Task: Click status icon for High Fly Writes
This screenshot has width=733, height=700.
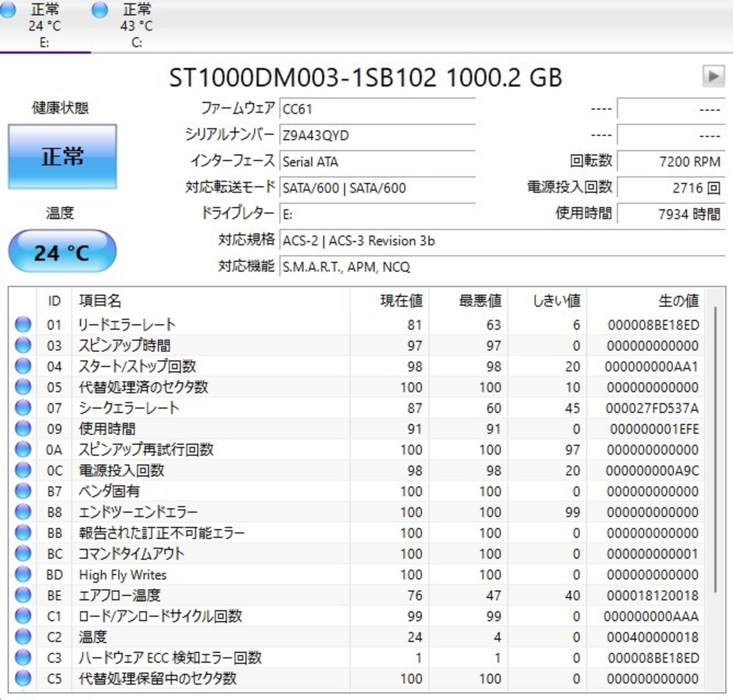Action: [23, 575]
